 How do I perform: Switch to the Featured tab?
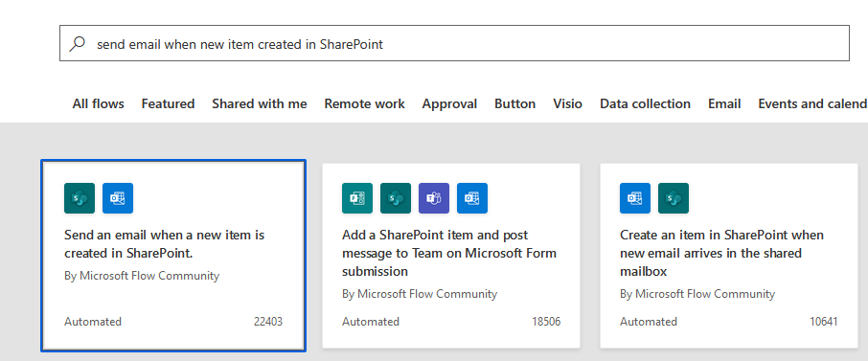tap(168, 103)
